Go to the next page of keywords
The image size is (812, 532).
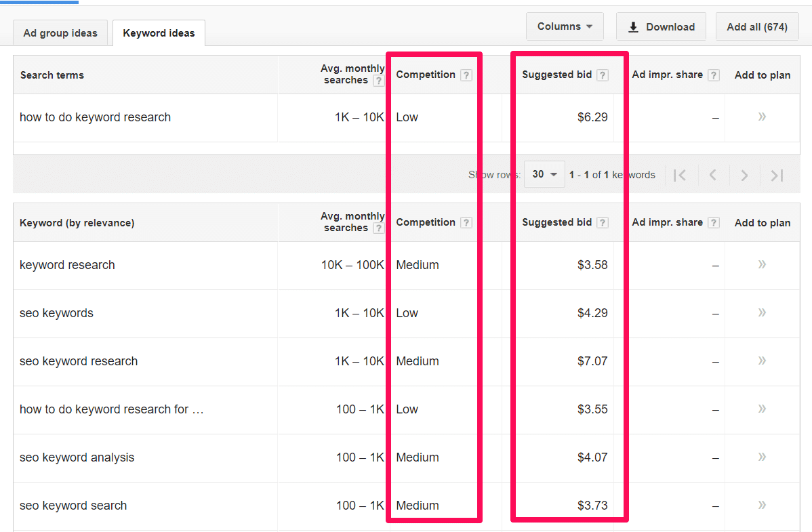(x=744, y=175)
